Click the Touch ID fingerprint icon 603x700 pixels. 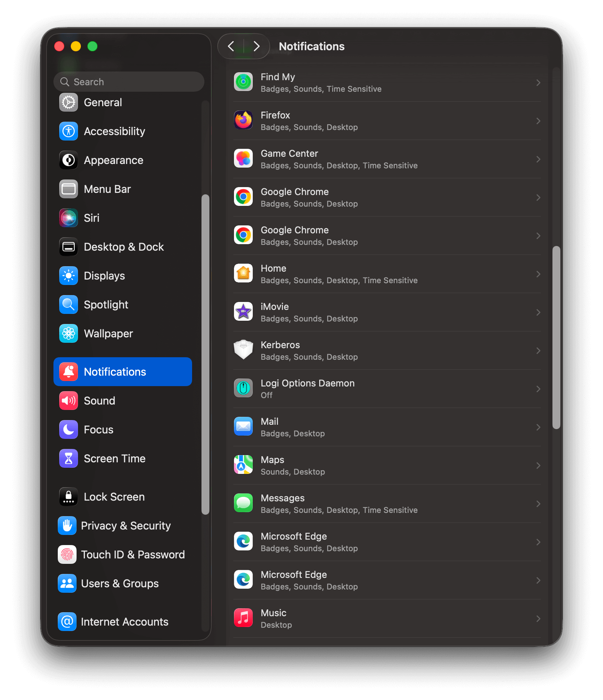click(67, 555)
